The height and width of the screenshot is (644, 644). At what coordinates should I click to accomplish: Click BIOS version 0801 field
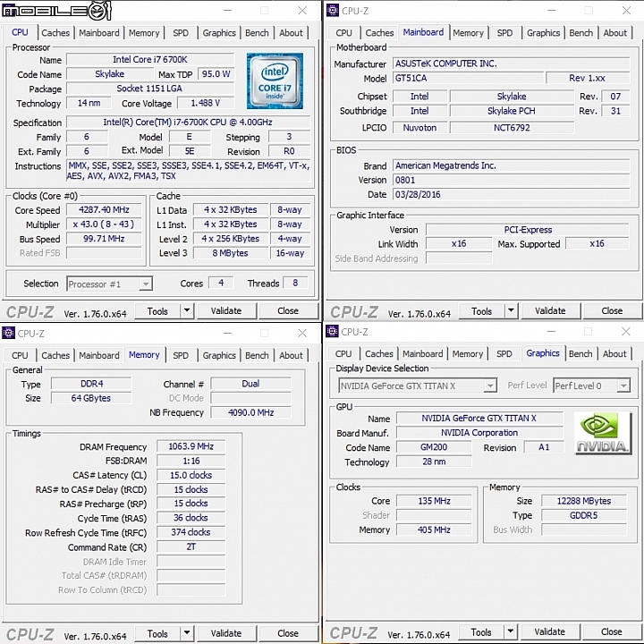512,180
